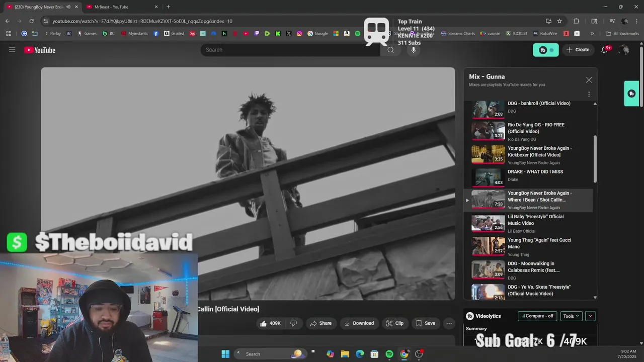Open Microsoft Store from the taskbar
The width and height of the screenshot is (644, 362).
pyautogui.click(x=374, y=354)
